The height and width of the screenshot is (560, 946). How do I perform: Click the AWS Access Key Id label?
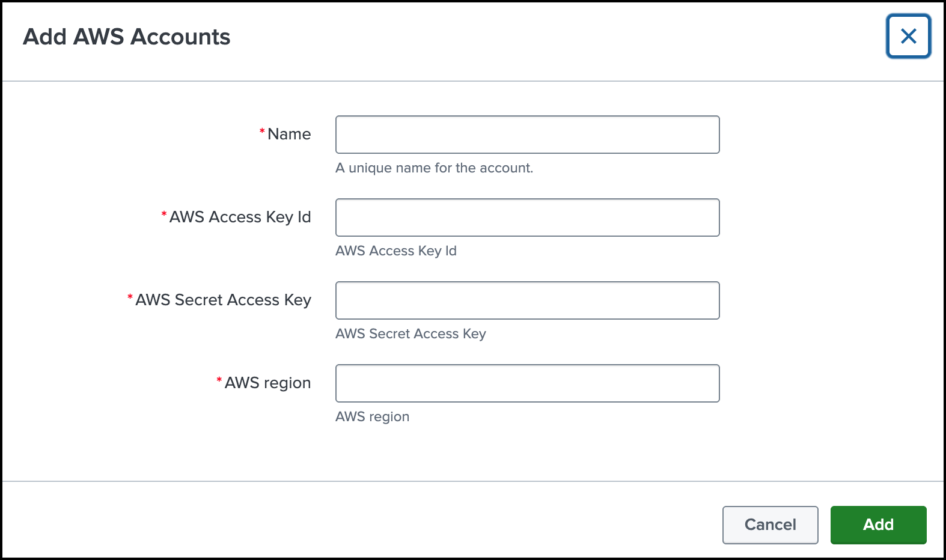click(x=239, y=217)
